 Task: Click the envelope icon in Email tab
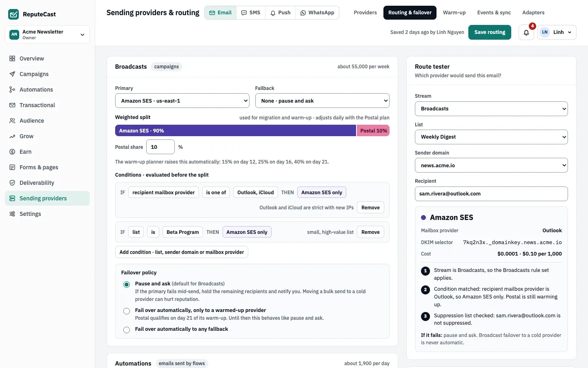pyautogui.click(x=212, y=13)
